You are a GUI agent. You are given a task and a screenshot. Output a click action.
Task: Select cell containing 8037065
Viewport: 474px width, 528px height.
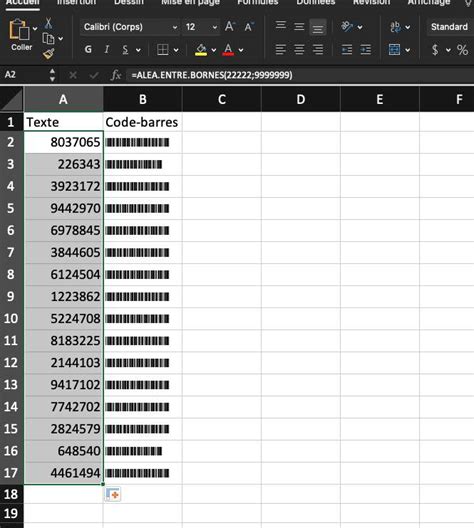tap(63, 142)
